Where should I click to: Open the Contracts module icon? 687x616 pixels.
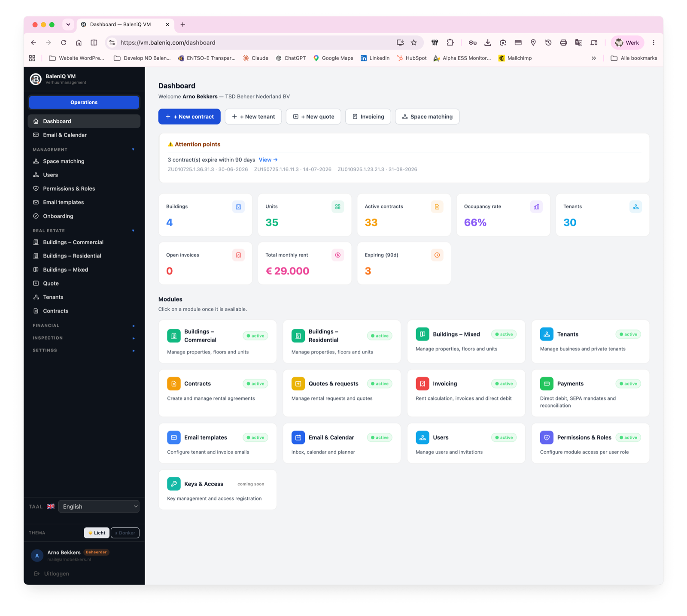point(174,383)
